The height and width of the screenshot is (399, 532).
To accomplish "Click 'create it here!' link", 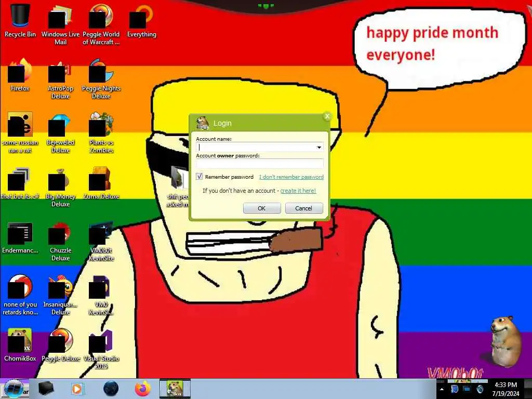I will point(298,191).
